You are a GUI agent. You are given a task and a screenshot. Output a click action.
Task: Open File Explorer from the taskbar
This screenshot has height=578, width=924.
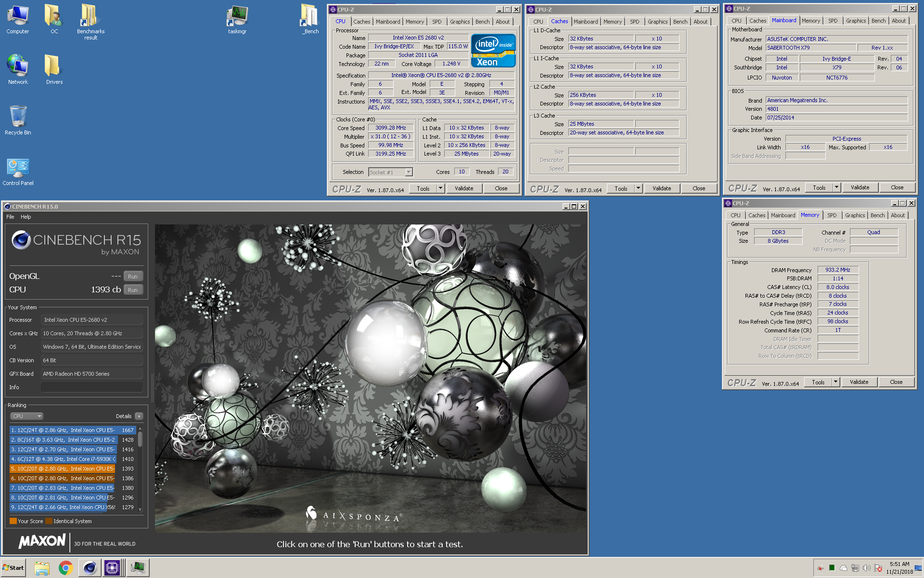42,568
